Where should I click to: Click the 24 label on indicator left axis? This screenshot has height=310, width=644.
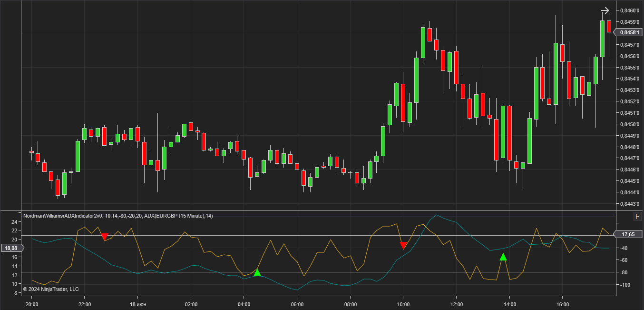pos(14,222)
